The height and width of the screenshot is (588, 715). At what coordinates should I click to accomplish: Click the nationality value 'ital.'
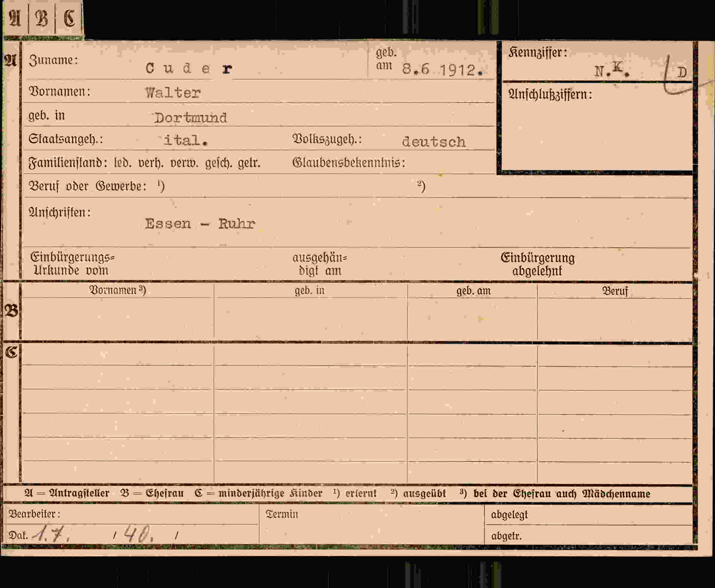pyautogui.click(x=185, y=140)
